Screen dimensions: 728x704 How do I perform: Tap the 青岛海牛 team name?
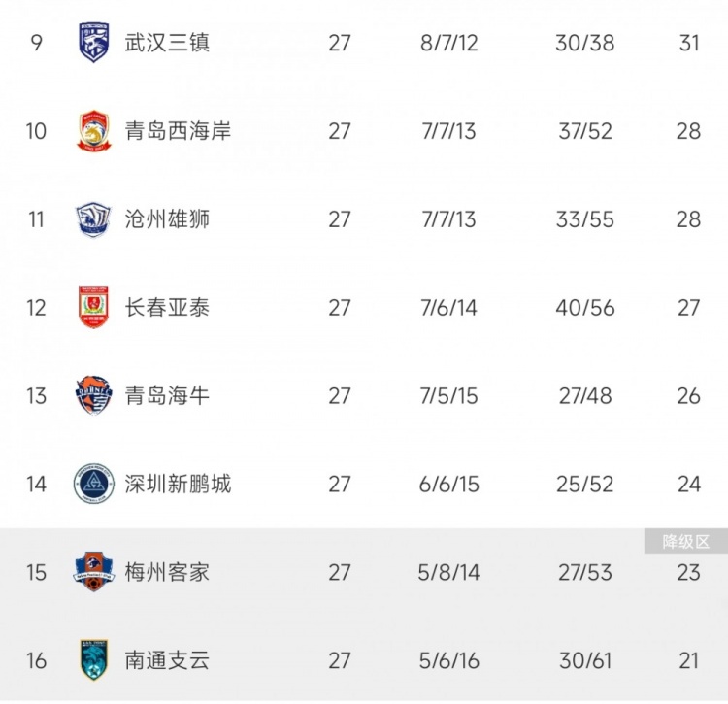167,396
